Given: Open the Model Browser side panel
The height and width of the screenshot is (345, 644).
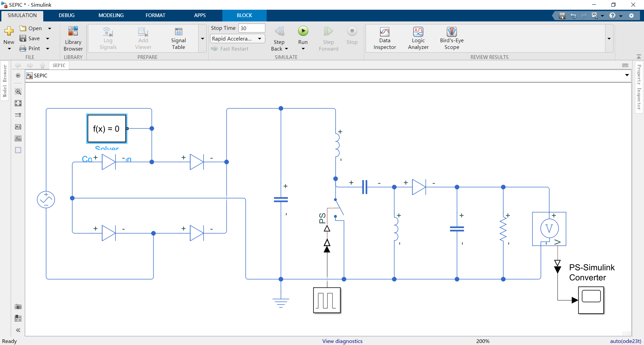Looking at the screenshot, I should click(x=5, y=81).
